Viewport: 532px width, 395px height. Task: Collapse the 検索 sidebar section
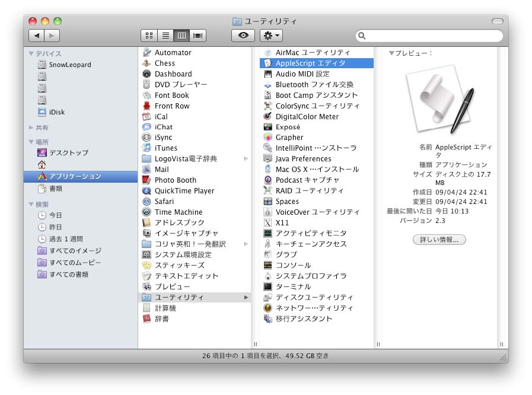point(31,204)
